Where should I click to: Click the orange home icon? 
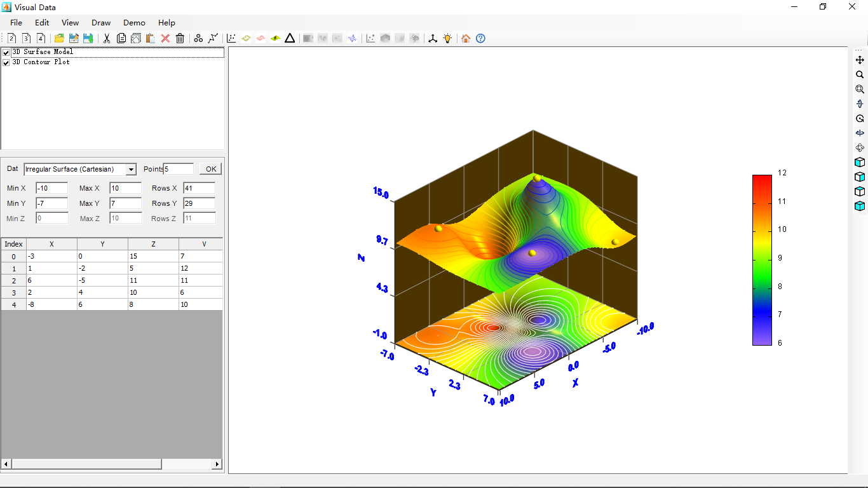point(466,39)
